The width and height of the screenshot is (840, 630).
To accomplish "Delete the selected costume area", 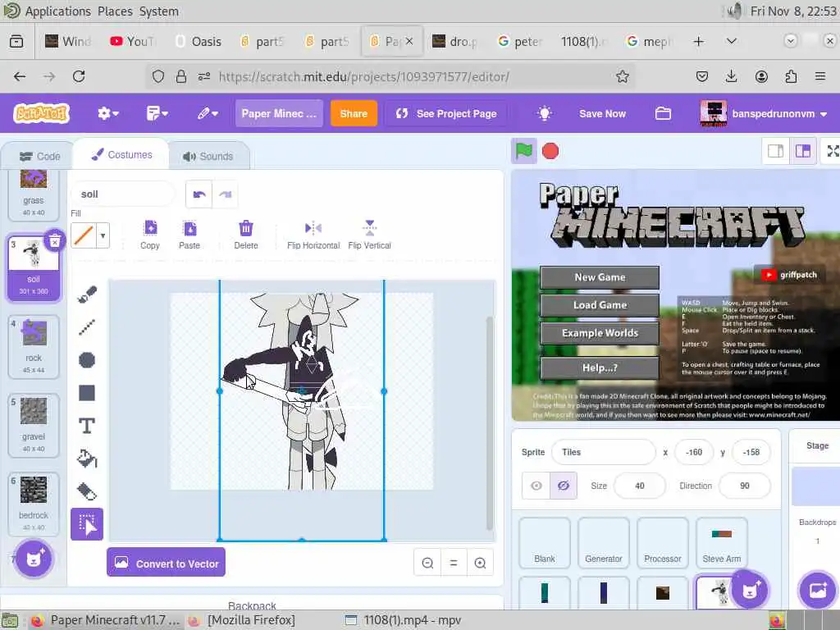I will click(246, 235).
